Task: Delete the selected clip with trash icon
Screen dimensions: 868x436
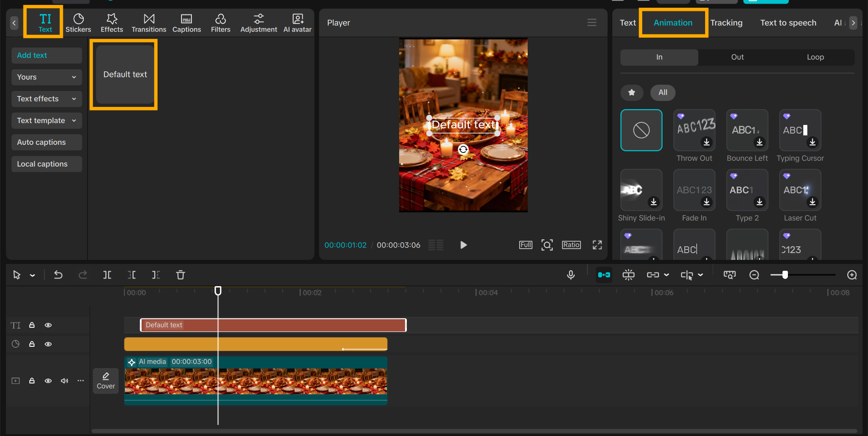Action: click(180, 275)
